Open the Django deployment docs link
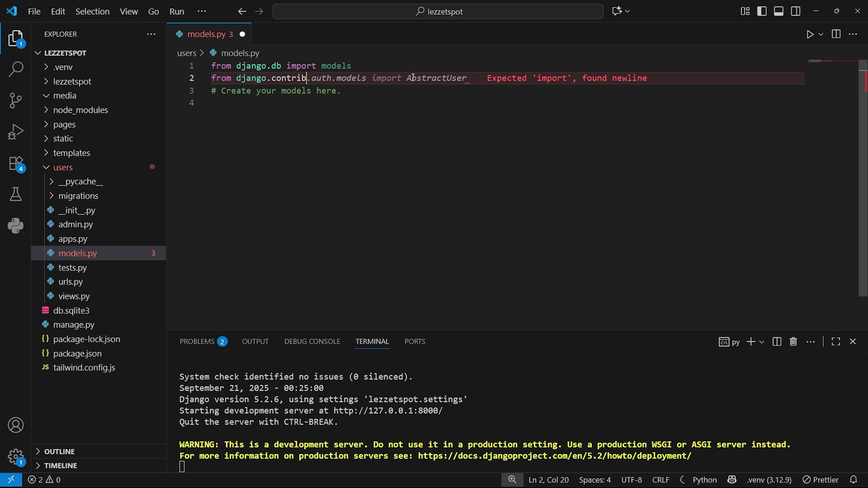The width and height of the screenshot is (868, 488). pos(554,456)
